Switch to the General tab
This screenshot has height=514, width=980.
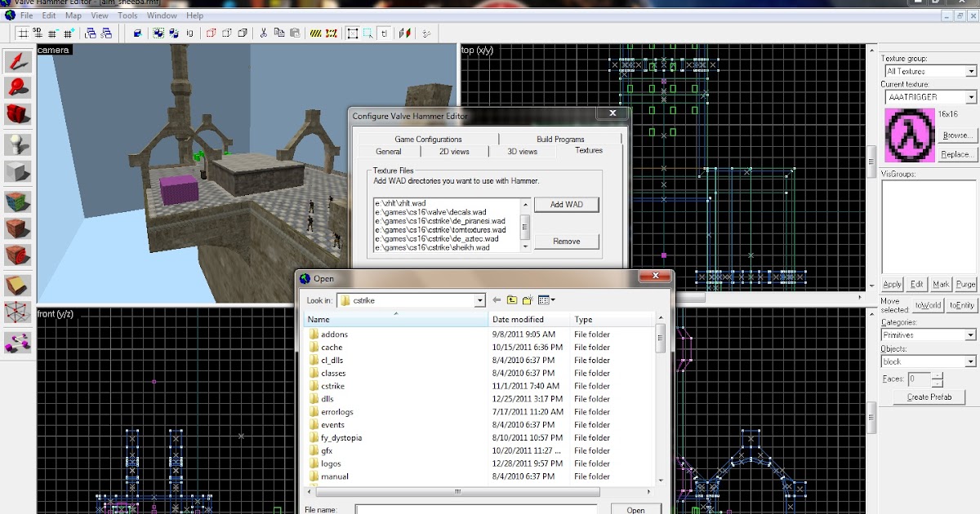[x=389, y=152]
